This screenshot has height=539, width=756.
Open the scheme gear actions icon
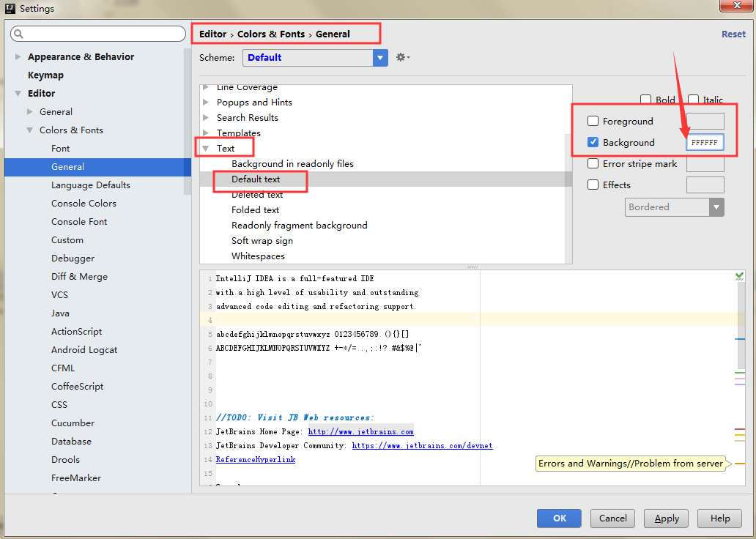403,57
